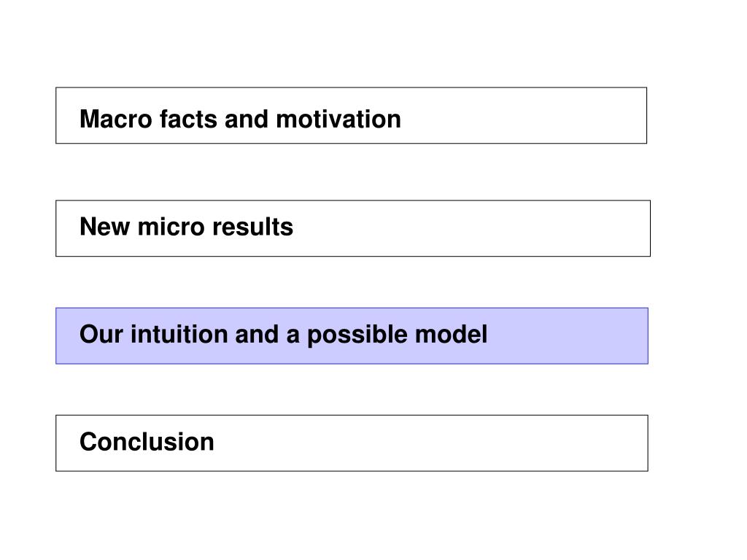Click the lavender fill of the highlighted box
Screen dimensions: 747x560
[567, 335]
